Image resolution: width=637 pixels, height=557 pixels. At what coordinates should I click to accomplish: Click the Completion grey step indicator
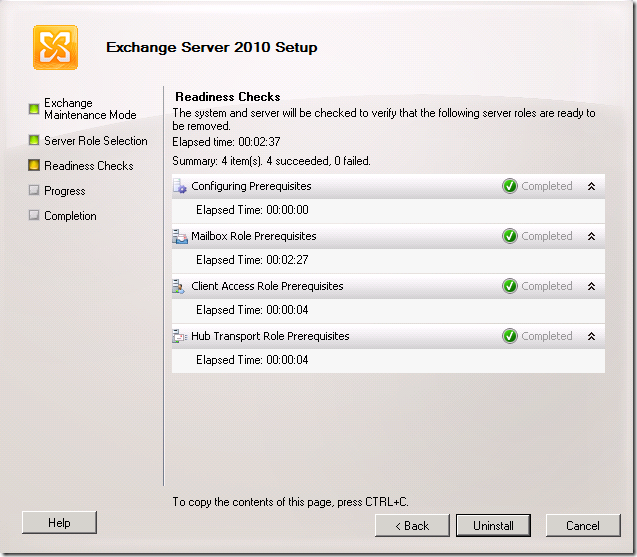[x=34, y=215]
